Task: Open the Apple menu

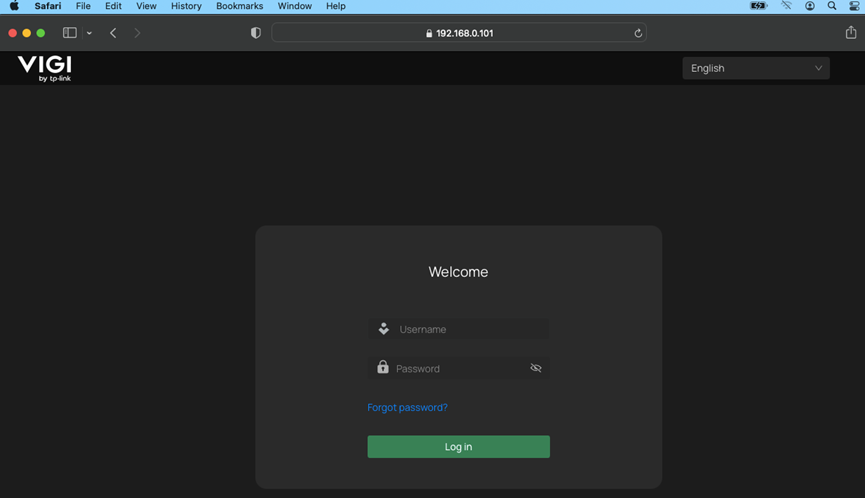Action: (x=14, y=6)
